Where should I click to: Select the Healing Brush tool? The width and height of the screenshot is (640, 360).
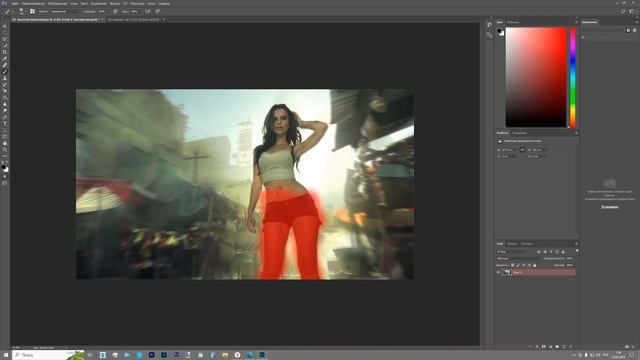click(x=5, y=65)
